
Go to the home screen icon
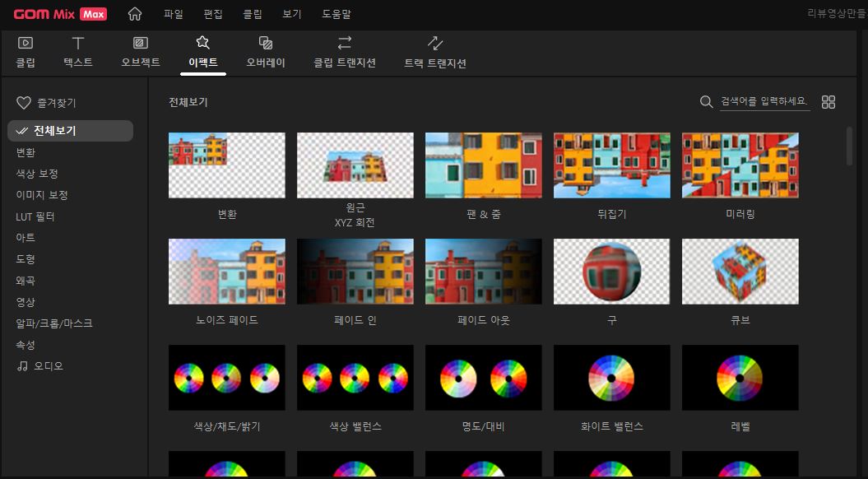pyautogui.click(x=134, y=14)
